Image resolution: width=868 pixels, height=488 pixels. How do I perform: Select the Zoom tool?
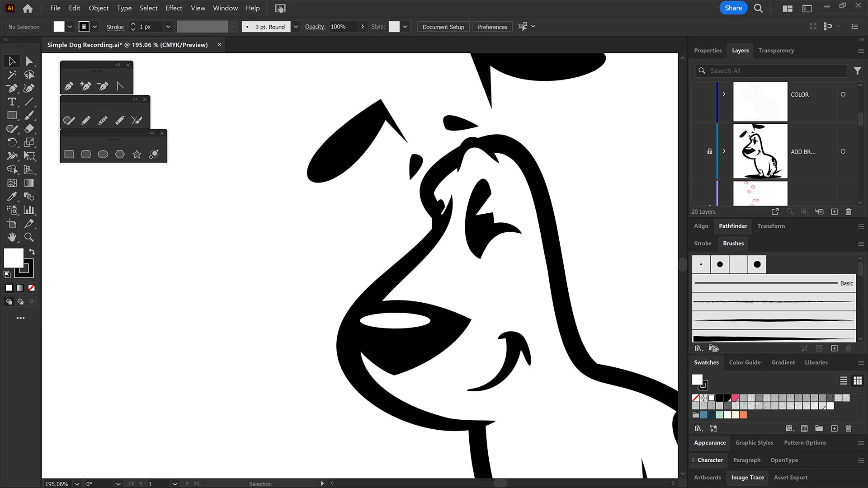29,237
